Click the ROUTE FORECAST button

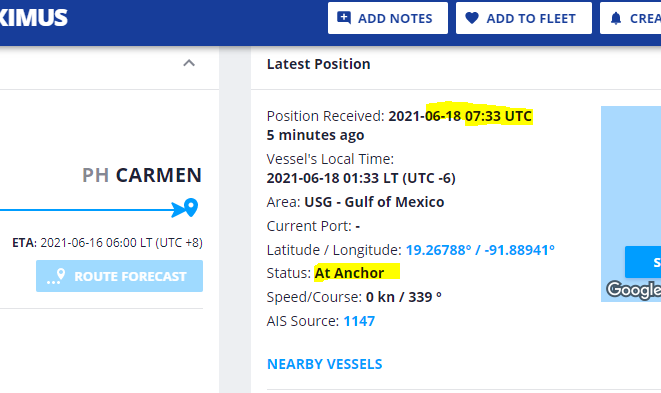119,276
